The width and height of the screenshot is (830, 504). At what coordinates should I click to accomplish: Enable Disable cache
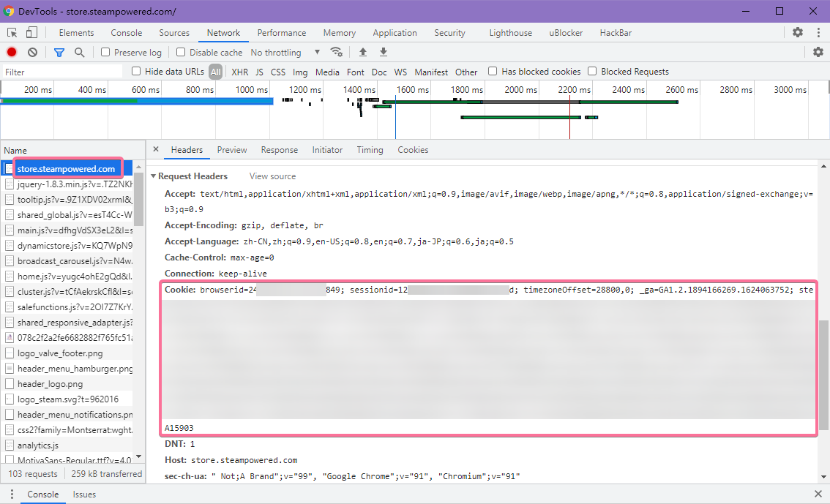coord(180,52)
